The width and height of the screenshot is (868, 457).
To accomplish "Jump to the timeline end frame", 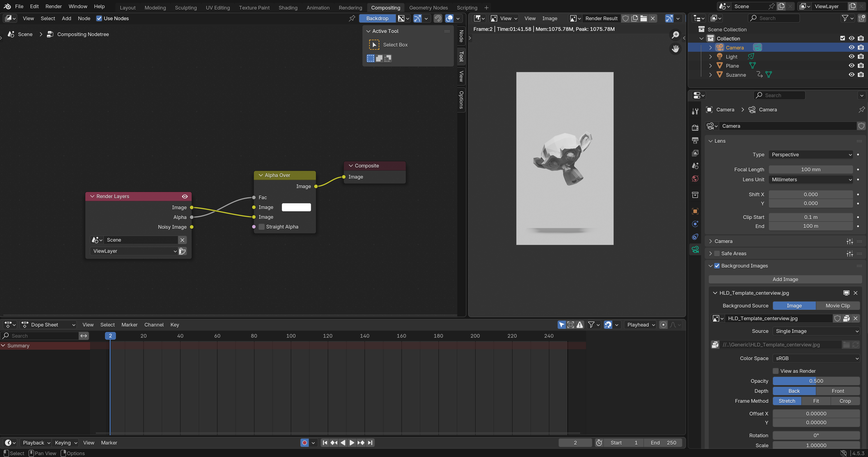I will coord(370,442).
